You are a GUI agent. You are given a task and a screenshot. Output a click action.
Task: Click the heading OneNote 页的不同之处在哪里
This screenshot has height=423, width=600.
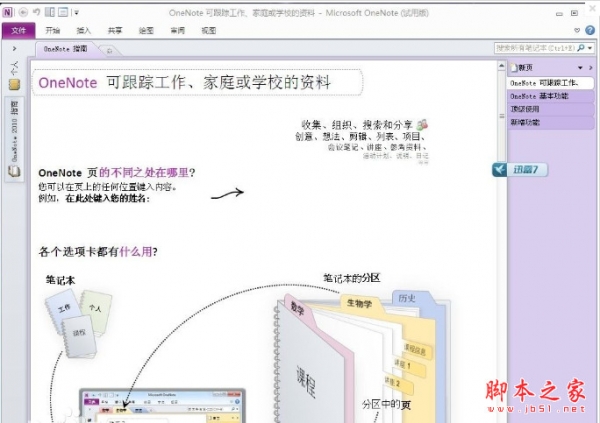(x=117, y=173)
